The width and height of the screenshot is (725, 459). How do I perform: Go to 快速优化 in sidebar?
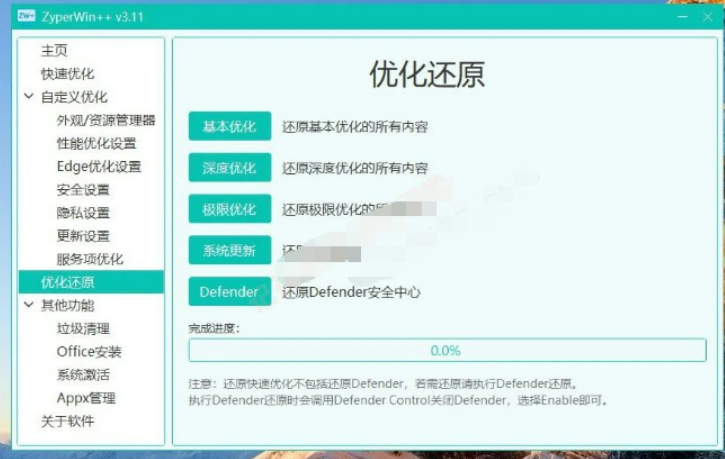coord(67,74)
